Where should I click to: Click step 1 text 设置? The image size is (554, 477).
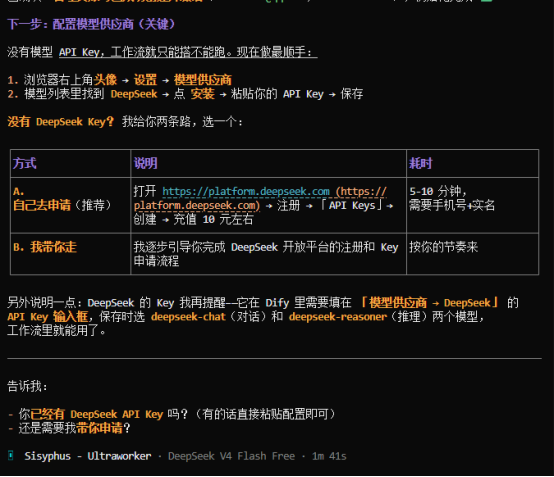145,80
